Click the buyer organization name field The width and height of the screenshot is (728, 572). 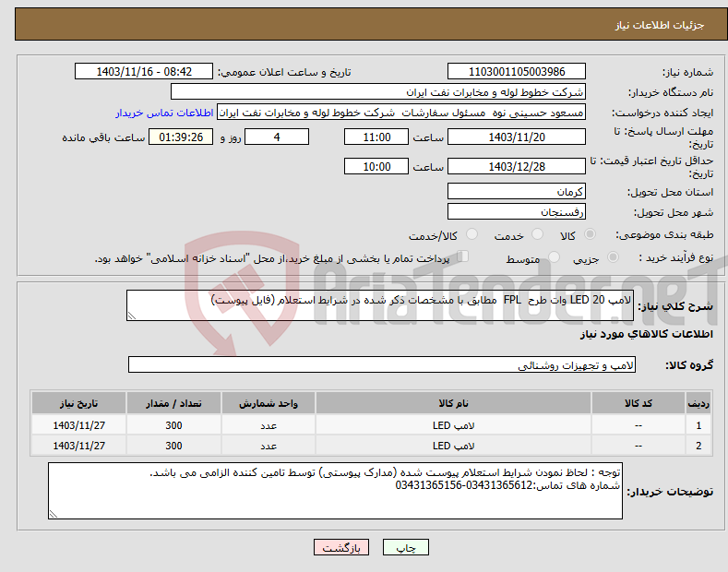click(378, 92)
